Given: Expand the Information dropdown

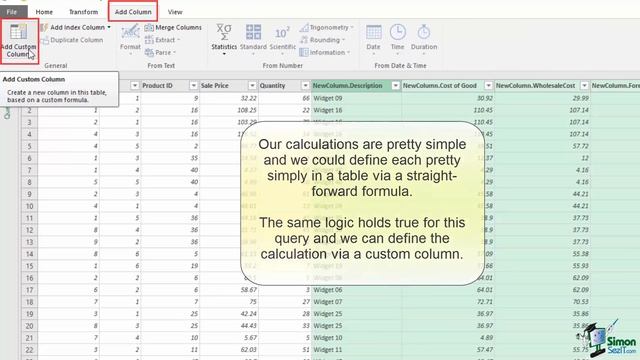Looking at the screenshot, I should pos(325,52).
